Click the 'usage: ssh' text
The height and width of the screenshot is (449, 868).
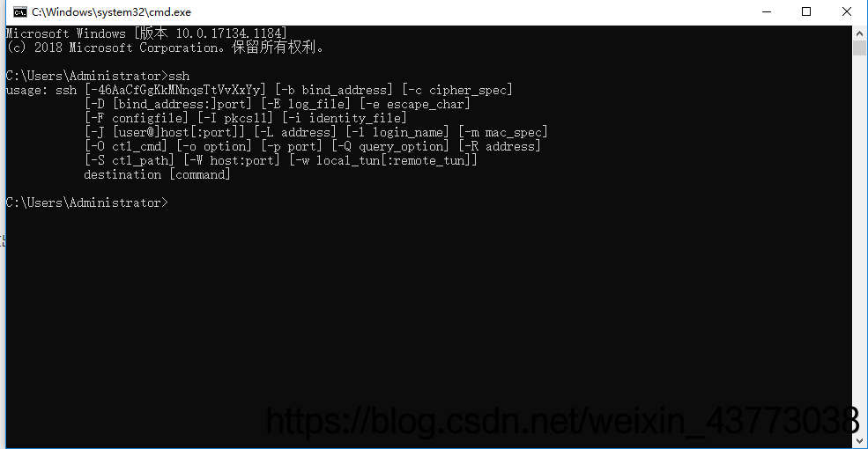[41, 90]
